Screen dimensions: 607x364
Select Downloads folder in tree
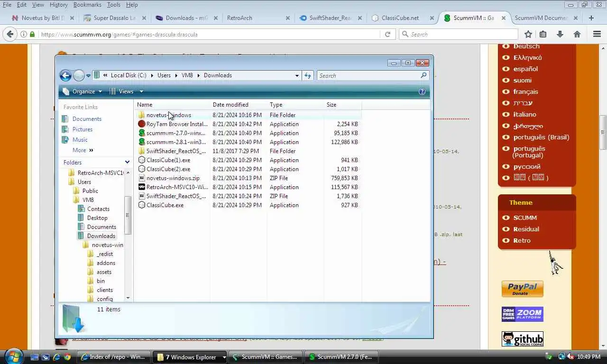(101, 236)
